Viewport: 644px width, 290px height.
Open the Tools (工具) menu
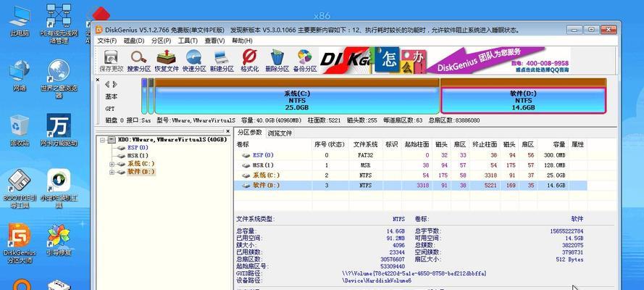point(188,41)
